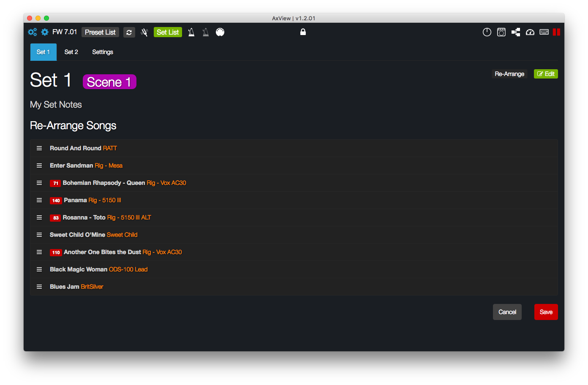Viewport: 588px width, 385px height.
Task: Switch to the Set 2 tab
Action: pos(71,52)
